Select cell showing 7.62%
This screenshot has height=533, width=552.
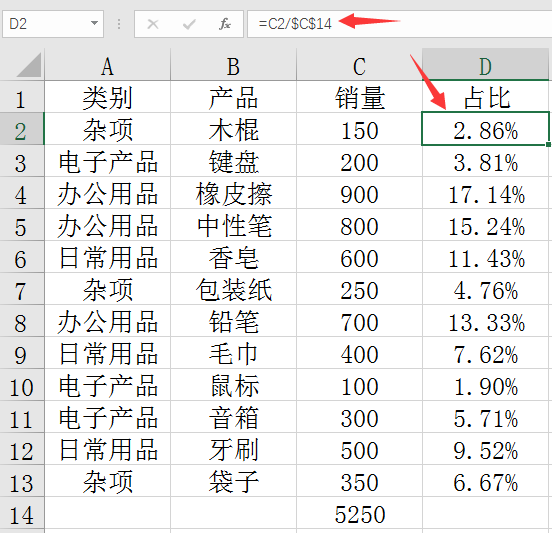tap(485, 353)
